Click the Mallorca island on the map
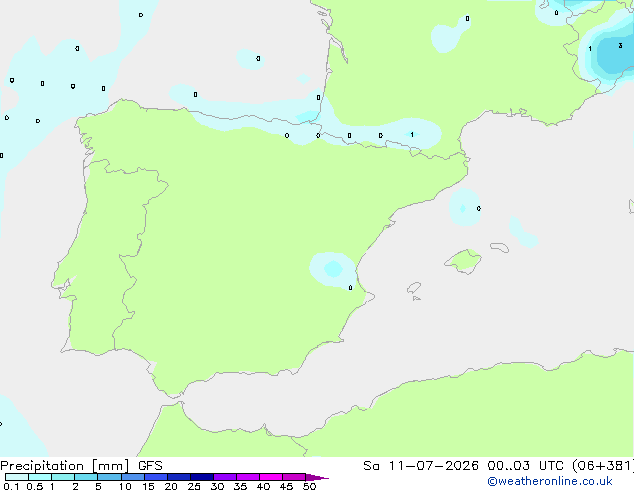Screen dimensions: 634x490 tap(464, 262)
